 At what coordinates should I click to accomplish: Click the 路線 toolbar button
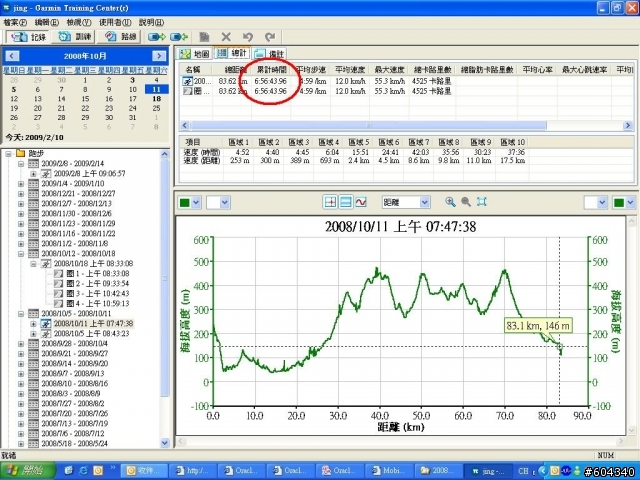[120, 37]
